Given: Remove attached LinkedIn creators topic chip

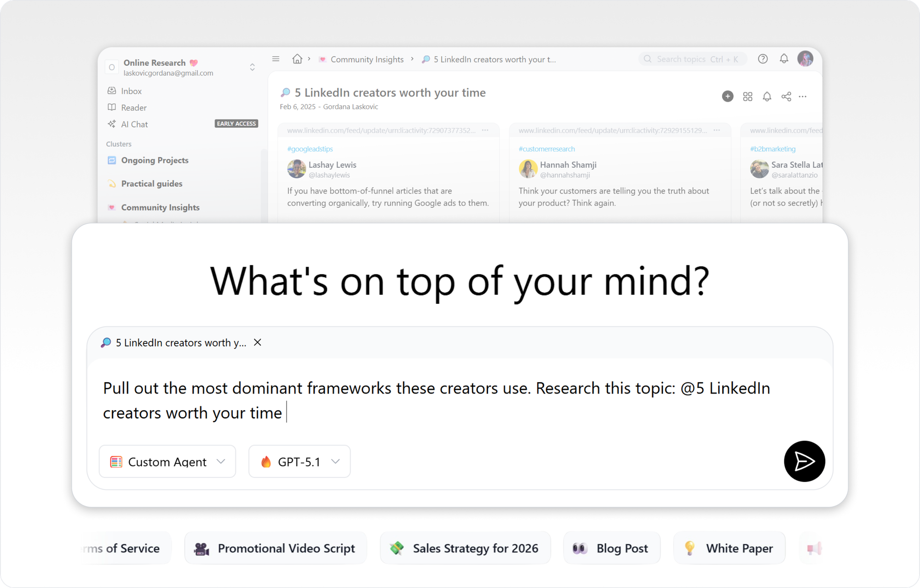Looking at the screenshot, I should pos(258,343).
